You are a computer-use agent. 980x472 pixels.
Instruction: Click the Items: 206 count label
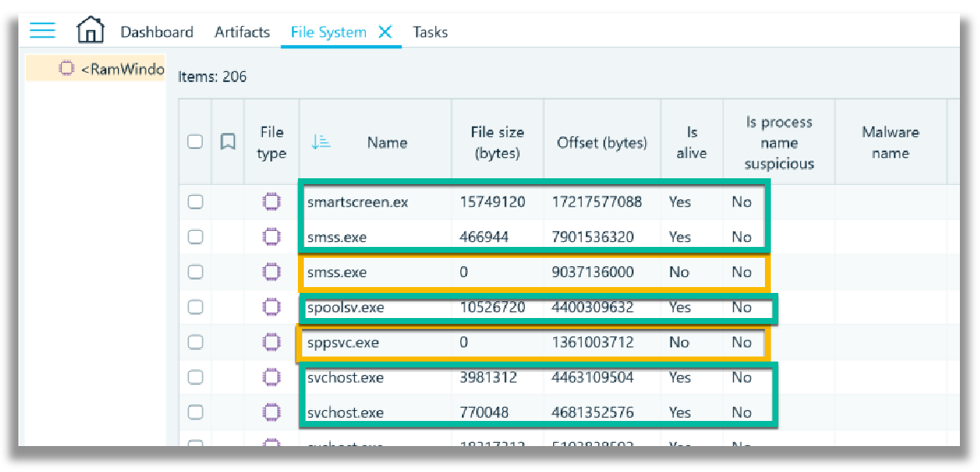pyautogui.click(x=213, y=77)
